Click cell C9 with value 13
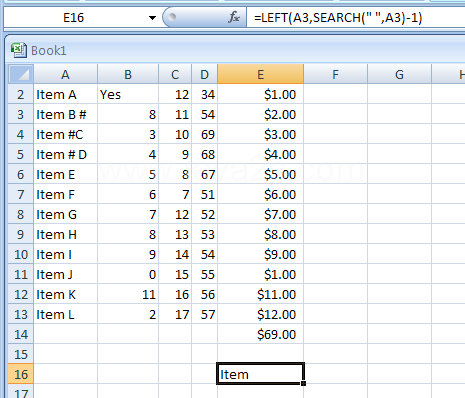 (x=175, y=234)
